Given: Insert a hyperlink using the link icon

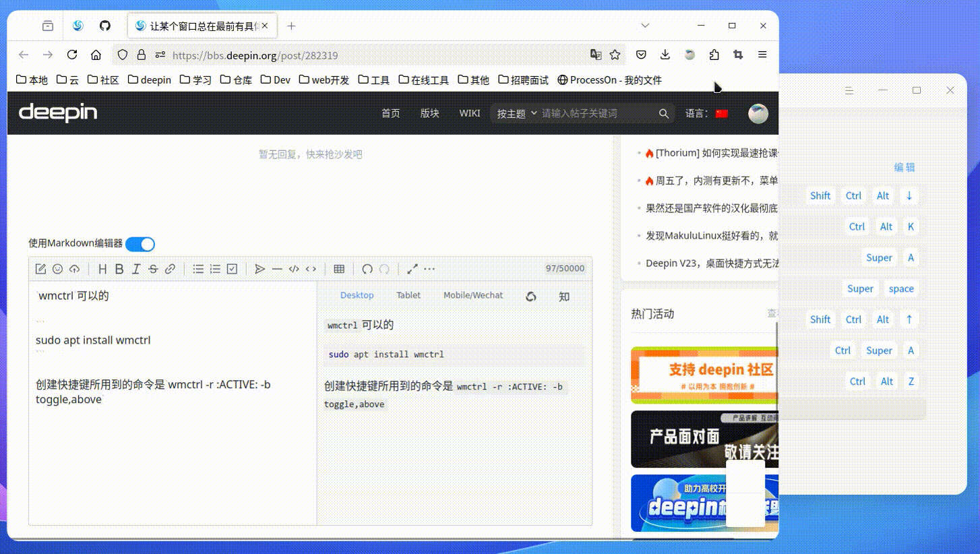Looking at the screenshot, I should point(170,269).
